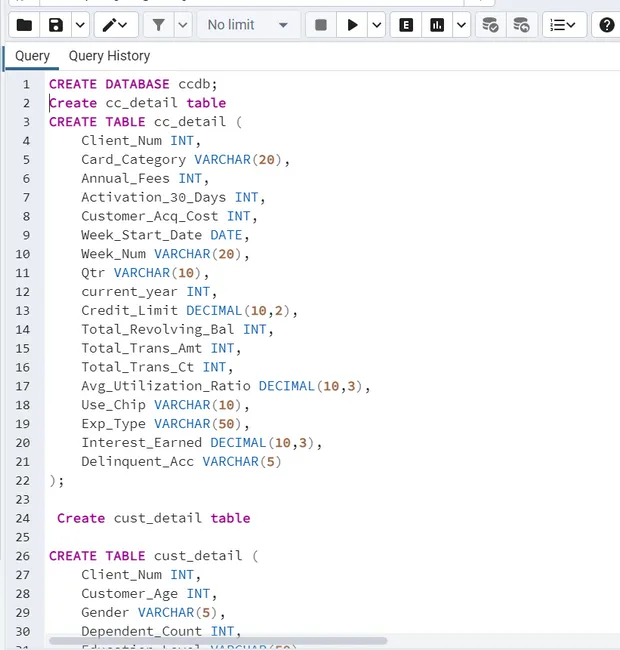
Task: Click the Explain Analyze chart icon
Action: [x=437, y=25]
